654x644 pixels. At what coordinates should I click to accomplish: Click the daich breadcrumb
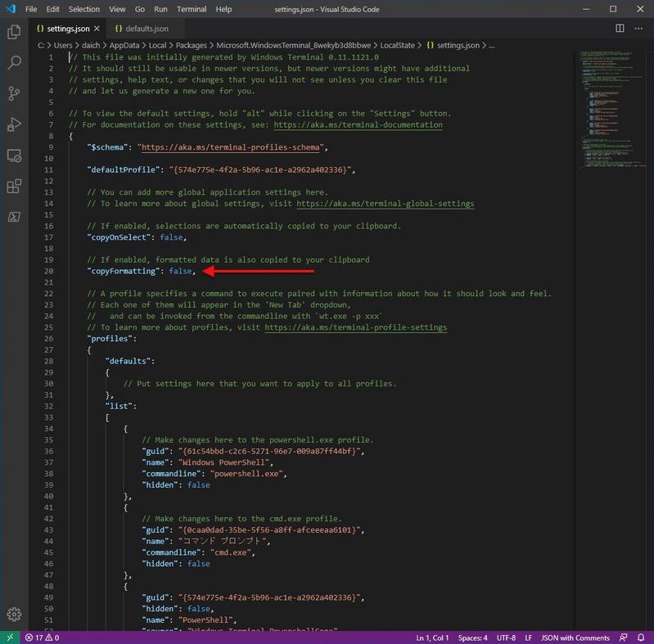point(91,45)
